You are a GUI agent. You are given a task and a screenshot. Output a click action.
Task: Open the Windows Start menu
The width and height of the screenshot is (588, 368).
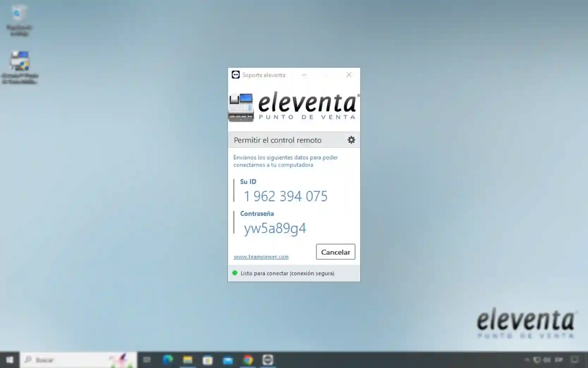(10, 360)
